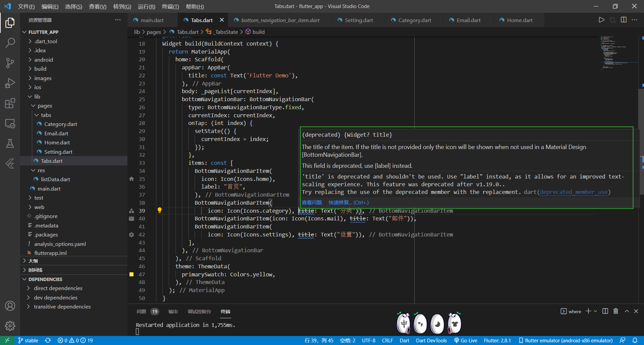
Task: Open the Split Editor icon
Action: 624,20
